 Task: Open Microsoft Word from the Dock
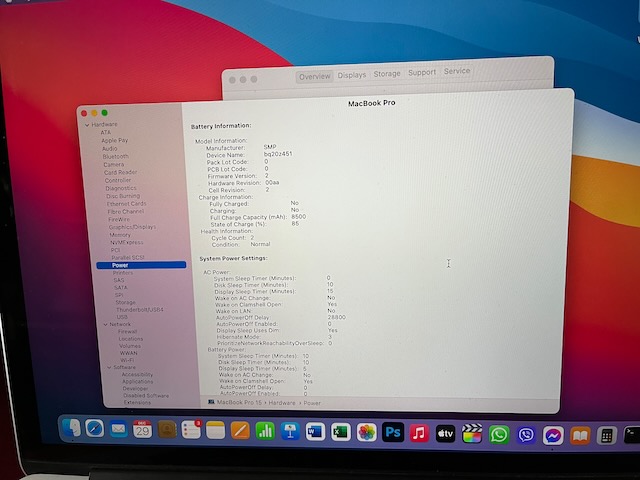click(315, 432)
